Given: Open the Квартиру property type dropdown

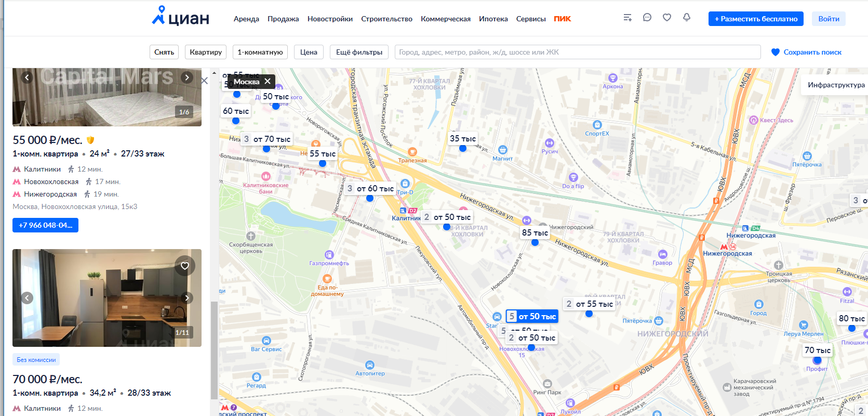Looking at the screenshot, I should click(x=206, y=52).
